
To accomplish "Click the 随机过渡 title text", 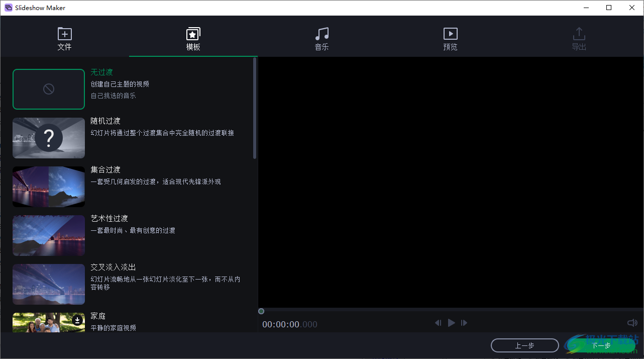I will pos(105,121).
